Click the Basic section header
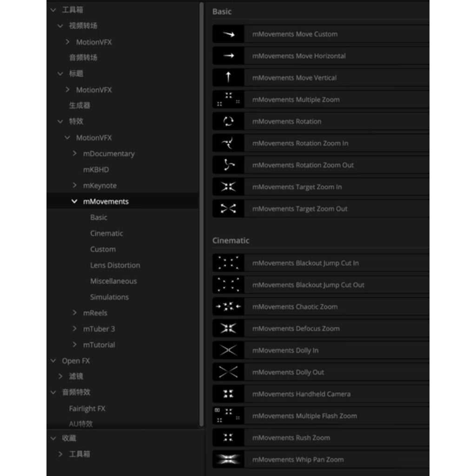Image resolution: width=476 pixels, height=476 pixels. pyautogui.click(x=222, y=12)
